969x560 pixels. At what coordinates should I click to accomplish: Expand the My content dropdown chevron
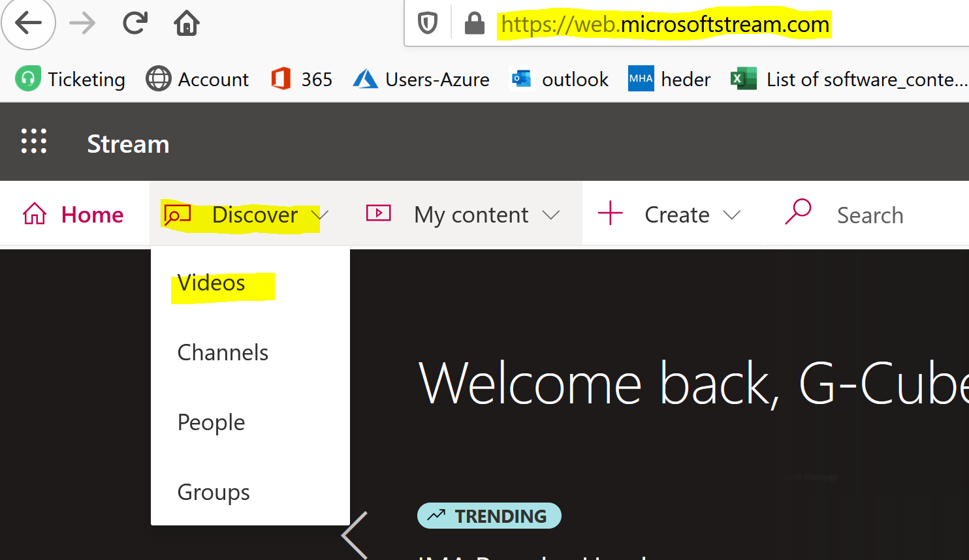[551, 215]
